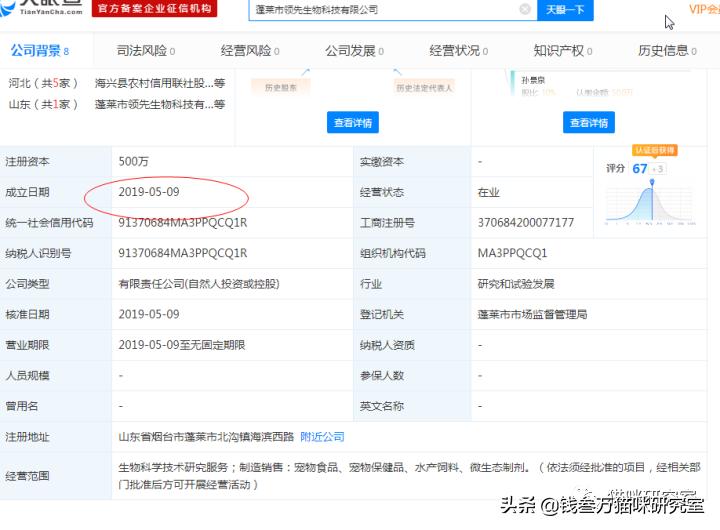This screenshot has width=720, height=530.
Task: Click the 天眼一下 search button
Action: click(565, 10)
